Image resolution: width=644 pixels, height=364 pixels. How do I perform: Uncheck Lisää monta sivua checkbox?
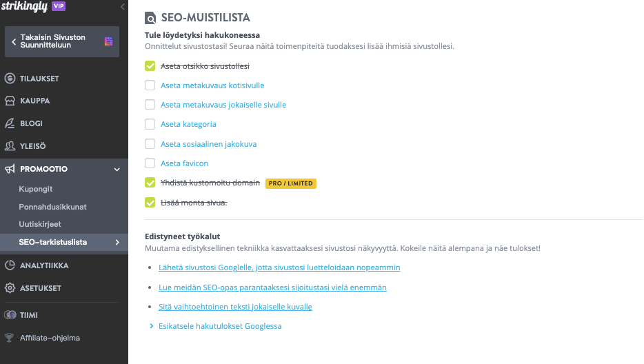pyautogui.click(x=150, y=203)
